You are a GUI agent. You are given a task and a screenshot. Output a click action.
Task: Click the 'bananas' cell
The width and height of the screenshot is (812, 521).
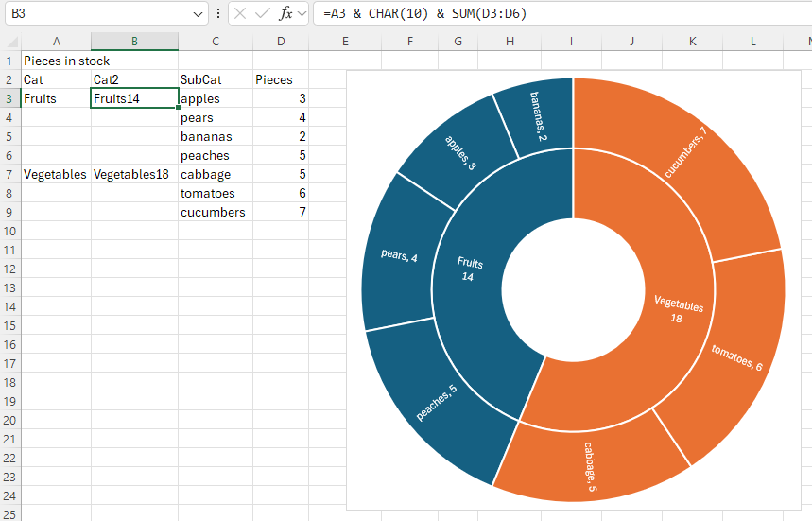click(216, 136)
